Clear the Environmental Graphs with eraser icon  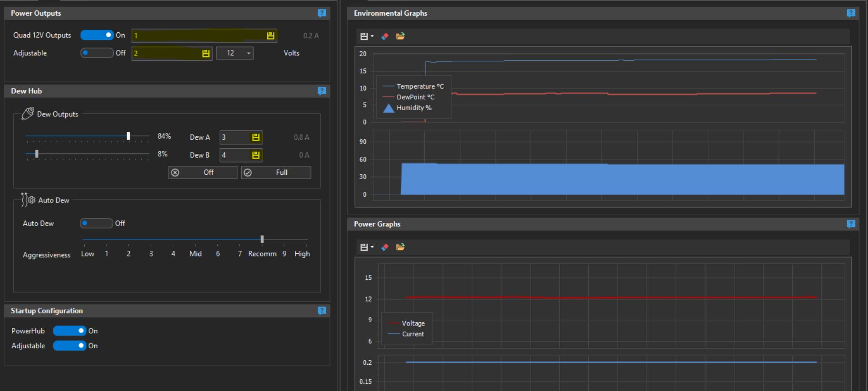tap(385, 36)
